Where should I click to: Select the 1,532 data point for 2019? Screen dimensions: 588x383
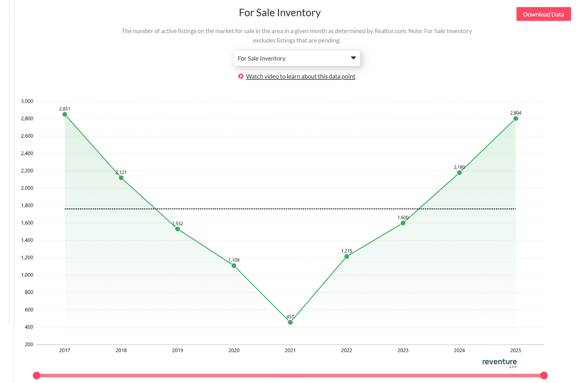pyautogui.click(x=178, y=229)
